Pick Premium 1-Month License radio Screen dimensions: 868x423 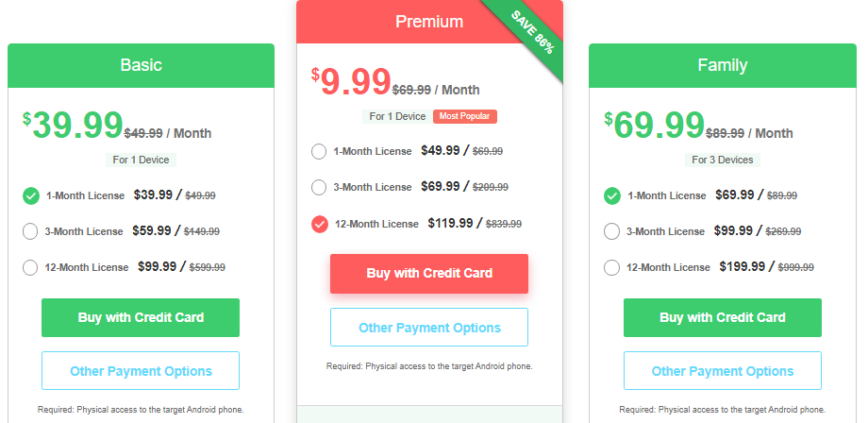[x=319, y=152]
